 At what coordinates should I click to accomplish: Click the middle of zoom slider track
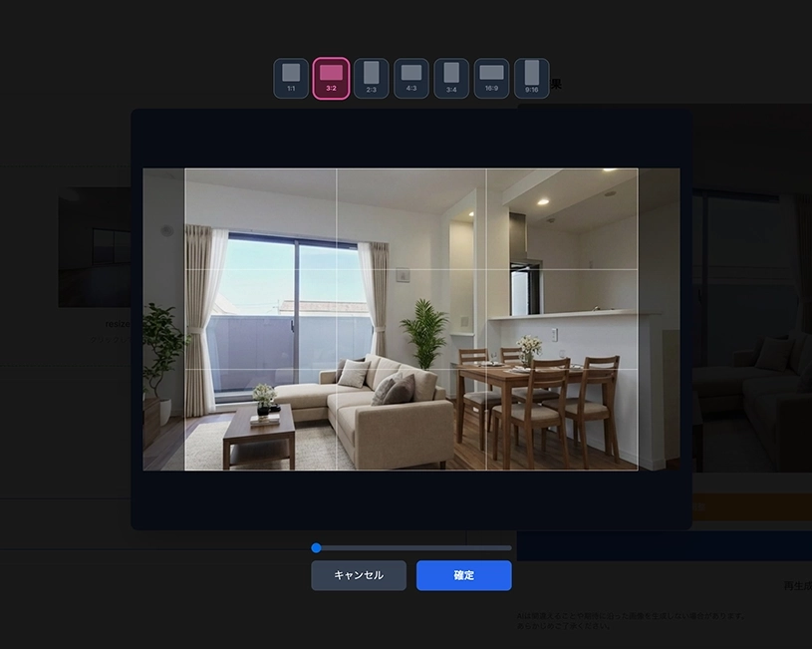[x=413, y=547]
